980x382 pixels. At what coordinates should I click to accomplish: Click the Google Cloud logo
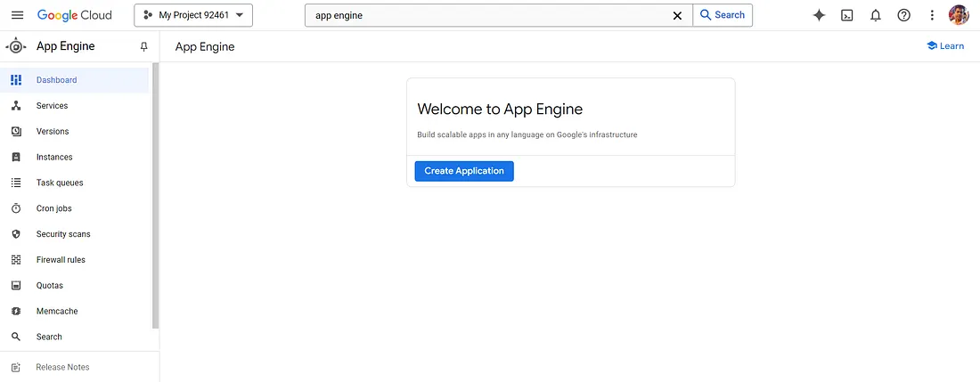[74, 15]
